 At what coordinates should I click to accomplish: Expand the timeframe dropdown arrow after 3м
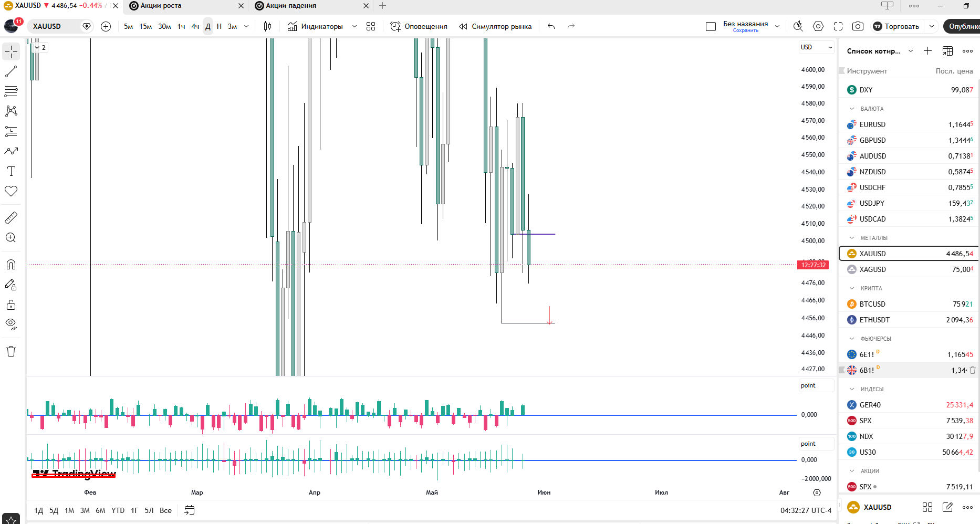(x=246, y=26)
